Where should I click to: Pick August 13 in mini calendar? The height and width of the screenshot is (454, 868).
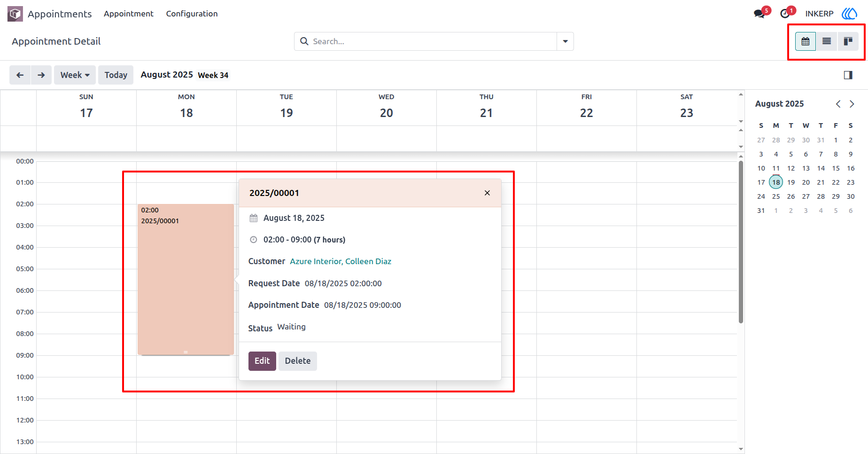806,168
